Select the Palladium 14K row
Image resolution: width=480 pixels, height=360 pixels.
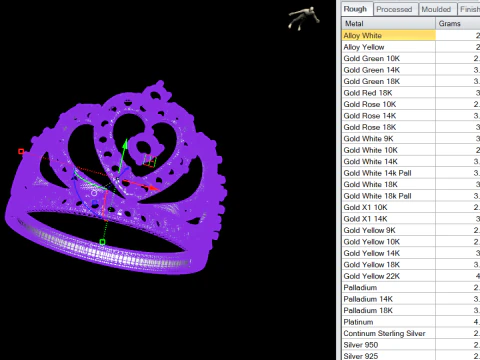411,299
